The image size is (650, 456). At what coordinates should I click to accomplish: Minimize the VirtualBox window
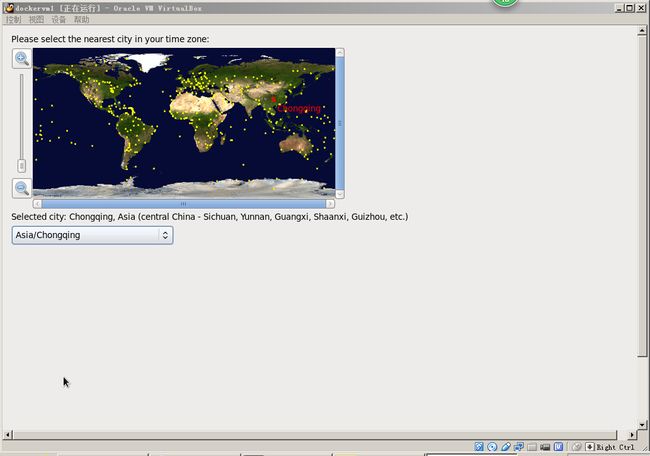619,7
